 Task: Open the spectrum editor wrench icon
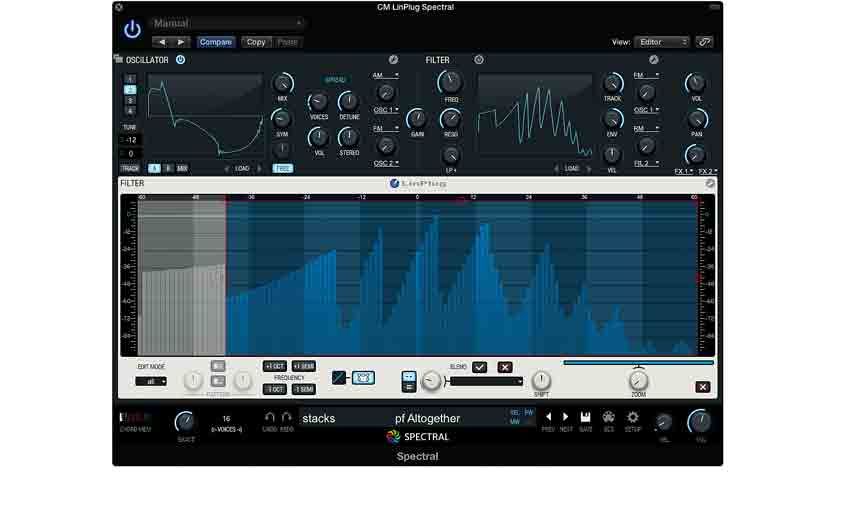(x=710, y=184)
